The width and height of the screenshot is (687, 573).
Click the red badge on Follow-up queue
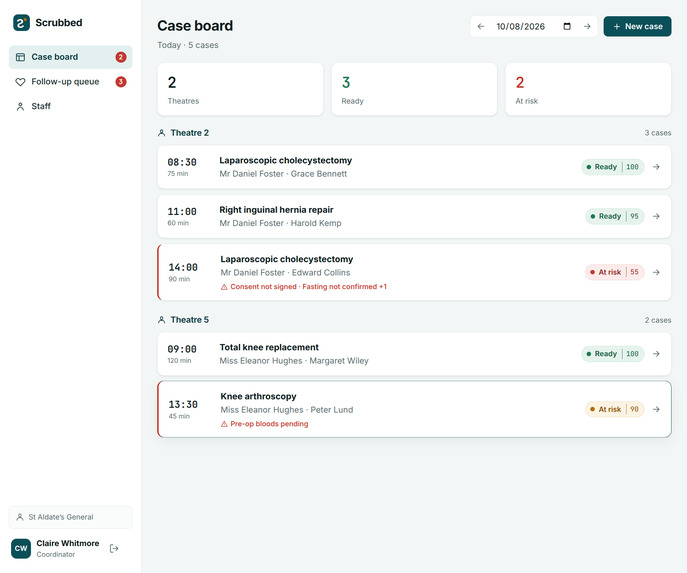click(x=121, y=82)
